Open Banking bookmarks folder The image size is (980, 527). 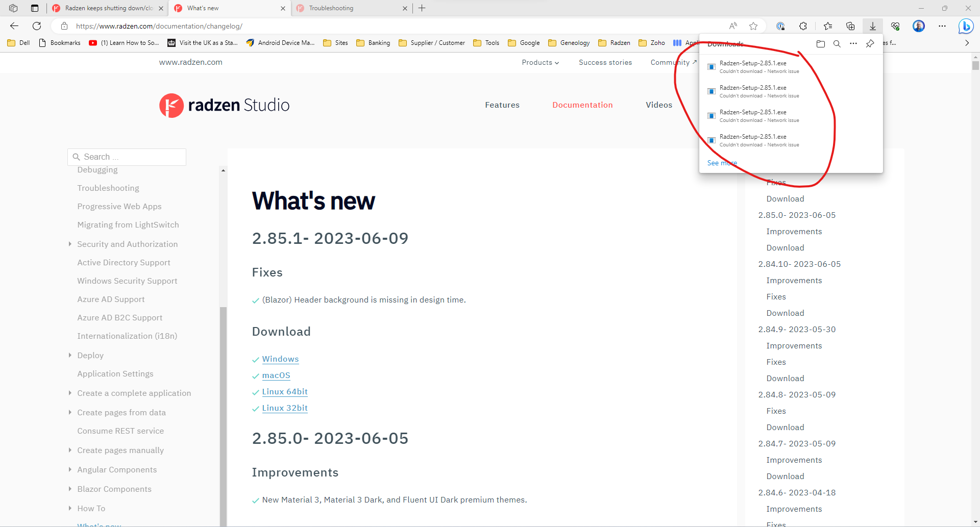373,43
